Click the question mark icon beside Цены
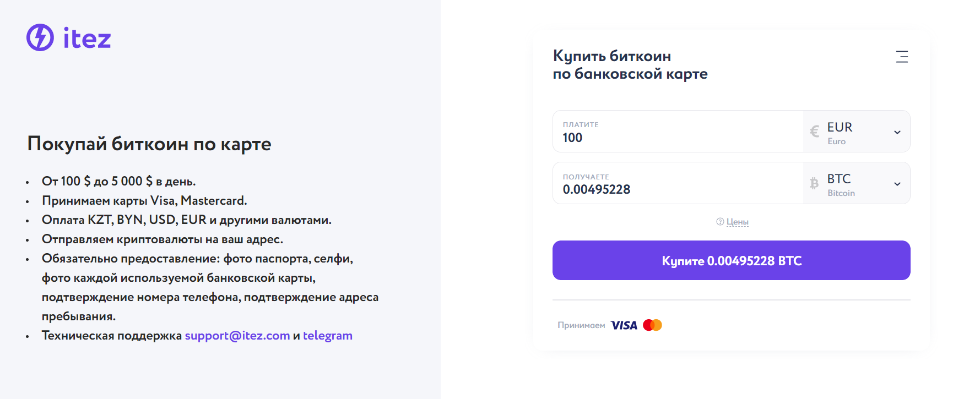The width and height of the screenshot is (980, 399). click(720, 222)
